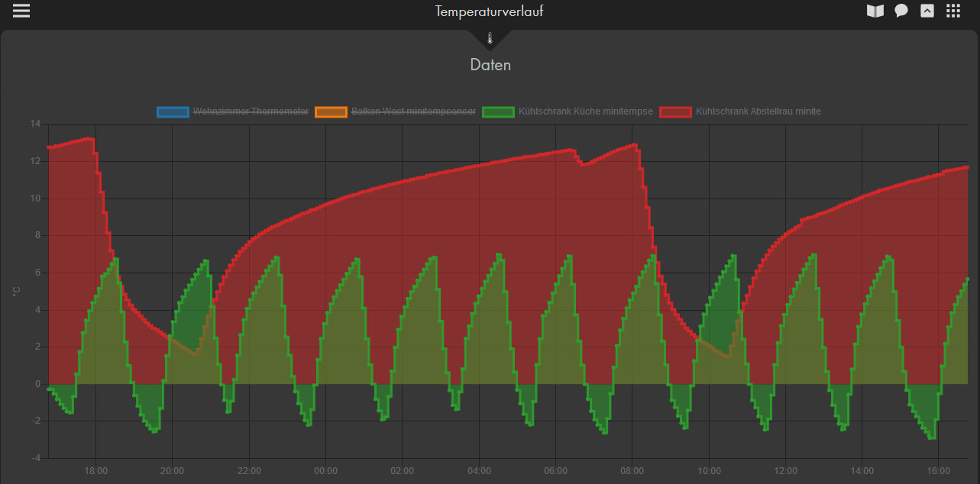Screen dimensions: 980x484
Task: Toggle the orange Balkon West legend swatch
Action: 331,111
